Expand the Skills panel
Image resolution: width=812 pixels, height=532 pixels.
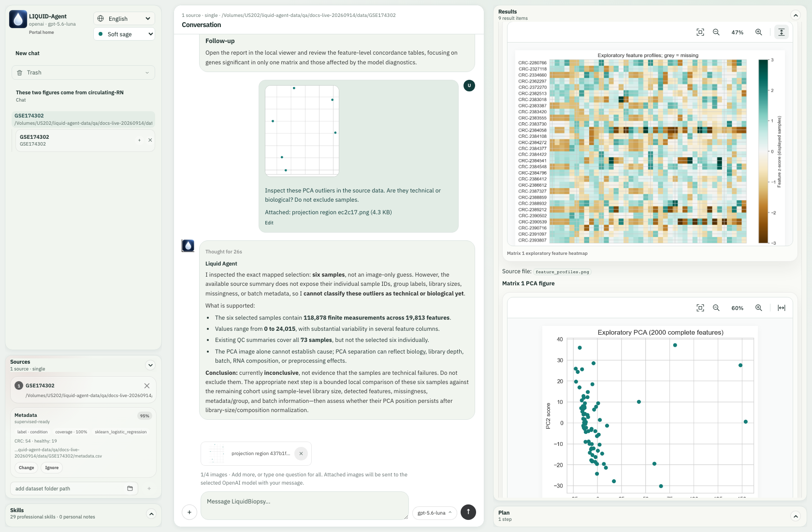151,514
